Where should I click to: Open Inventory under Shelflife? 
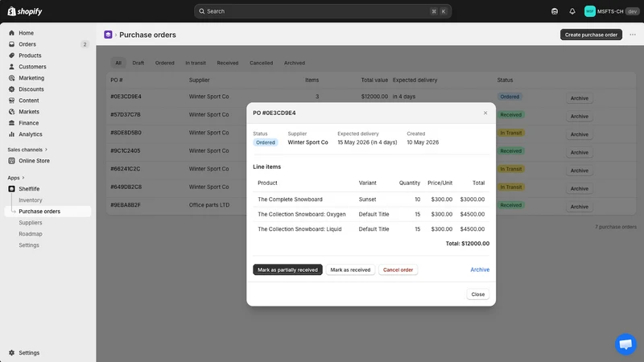[x=31, y=200]
